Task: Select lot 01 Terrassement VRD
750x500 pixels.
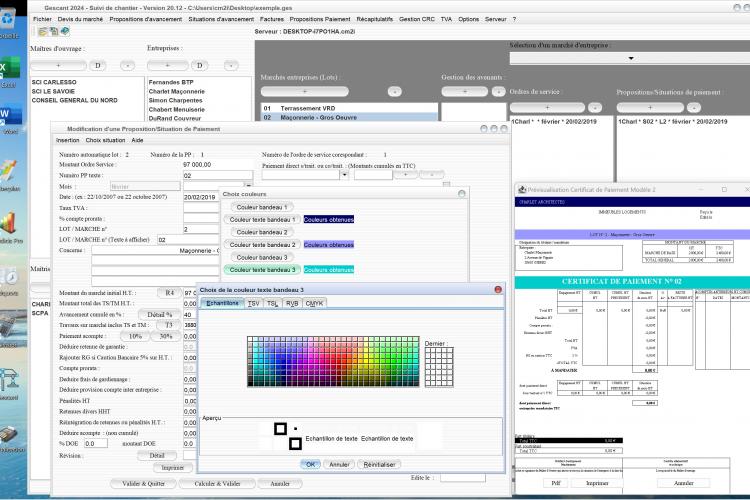Action: pyautogui.click(x=349, y=109)
